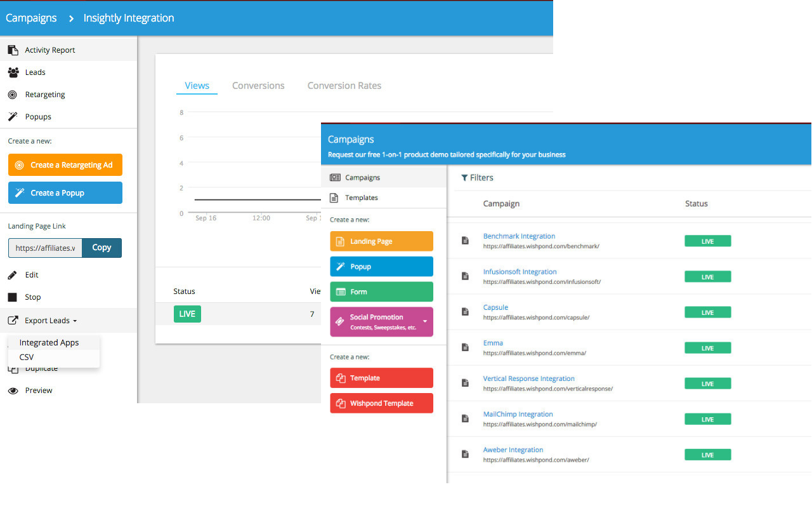The image size is (812, 508).
Task: Expand the Social Promotion dropdown arrow
Action: [424, 322]
